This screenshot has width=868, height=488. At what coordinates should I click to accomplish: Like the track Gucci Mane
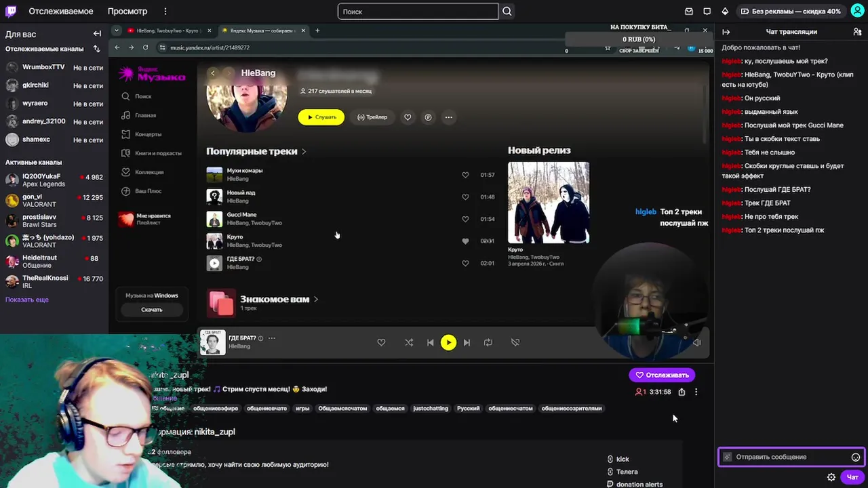[465, 219]
